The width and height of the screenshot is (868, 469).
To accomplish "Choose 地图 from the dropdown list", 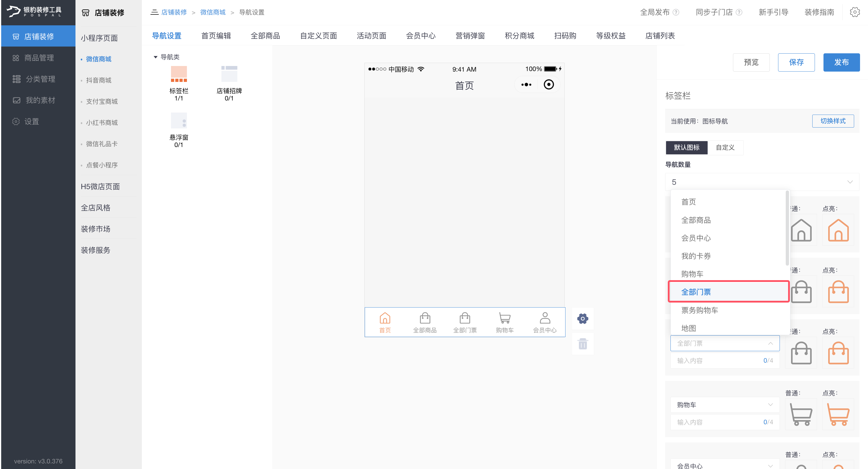I will tap(728, 328).
